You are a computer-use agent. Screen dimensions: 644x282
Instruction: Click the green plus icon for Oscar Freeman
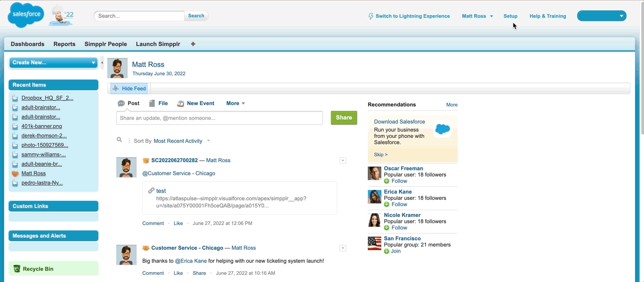(387, 181)
